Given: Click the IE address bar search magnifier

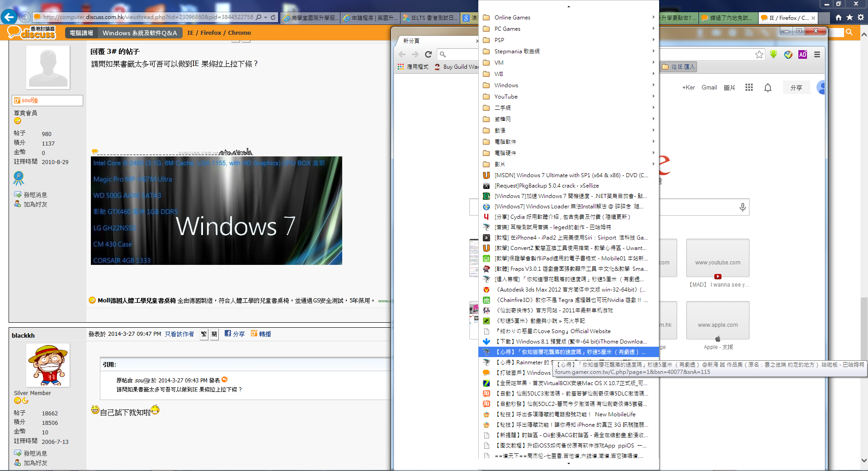Looking at the screenshot, I should (x=259, y=17).
